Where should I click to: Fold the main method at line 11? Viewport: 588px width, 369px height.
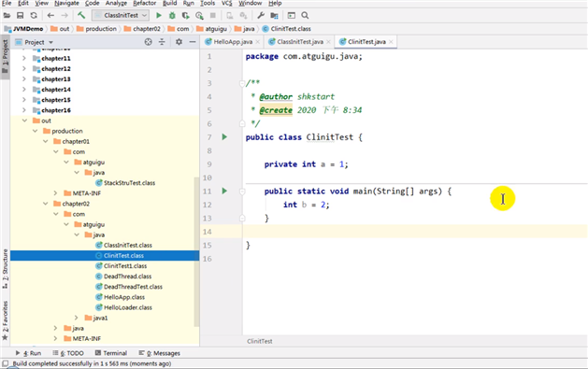[x=242, y=192]
